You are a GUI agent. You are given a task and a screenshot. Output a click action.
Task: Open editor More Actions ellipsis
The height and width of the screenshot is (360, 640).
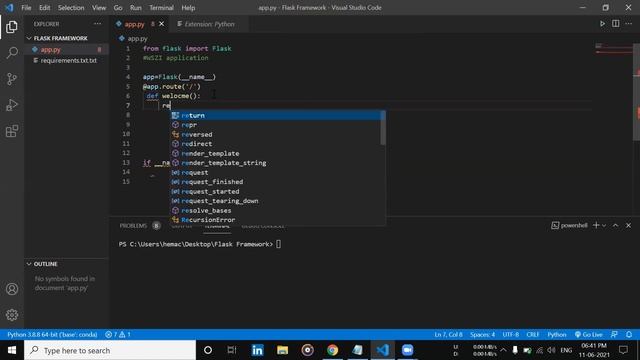(x=629, y=24)
